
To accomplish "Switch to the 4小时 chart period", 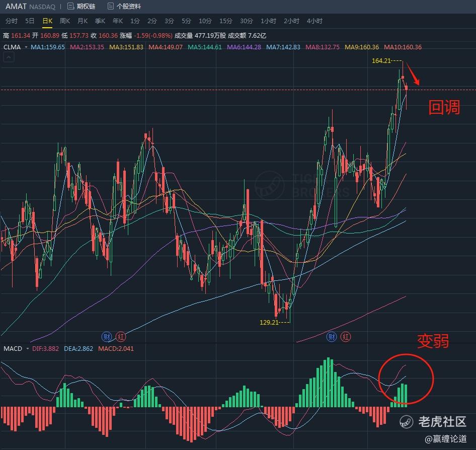I will (x=315, y=21).
